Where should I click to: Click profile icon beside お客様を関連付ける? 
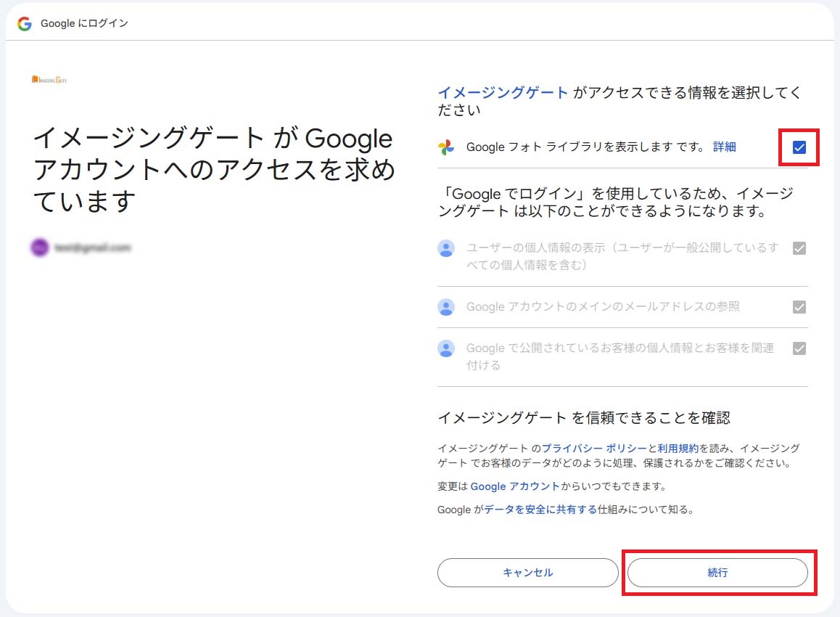[446, 348]
